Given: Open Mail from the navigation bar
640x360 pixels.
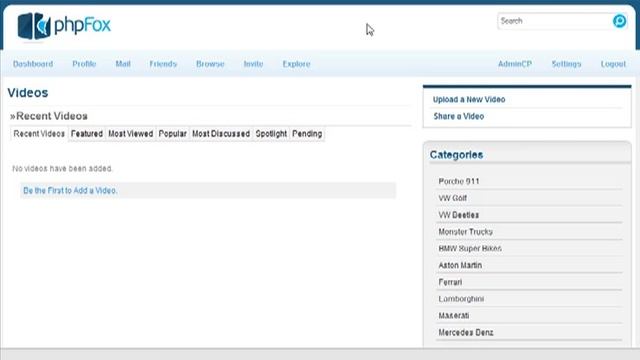Looking at the screenshot, I should pos(123,64).
